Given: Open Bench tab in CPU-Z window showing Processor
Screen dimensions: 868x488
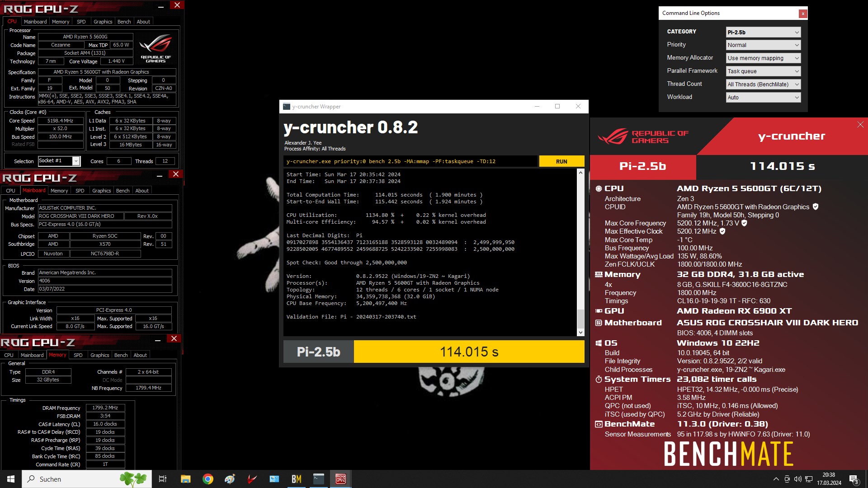Looking at the screenshot, I should point(124,22).
